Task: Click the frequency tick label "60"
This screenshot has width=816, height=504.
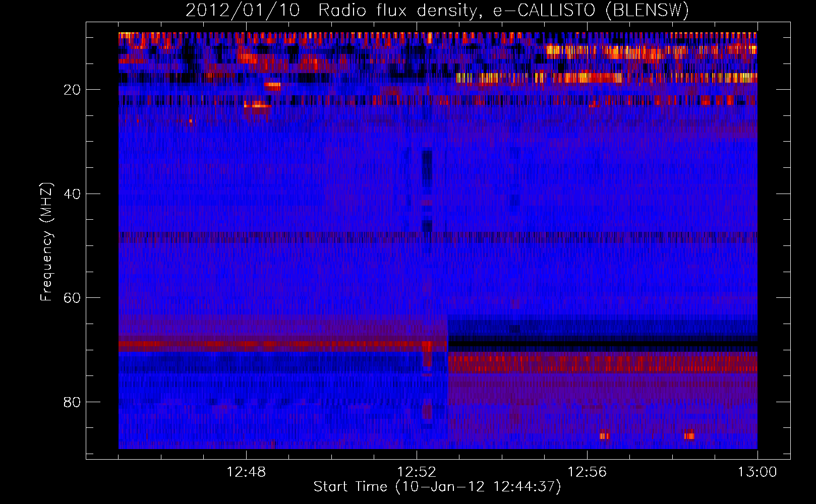Action: [x=72, y=298]
